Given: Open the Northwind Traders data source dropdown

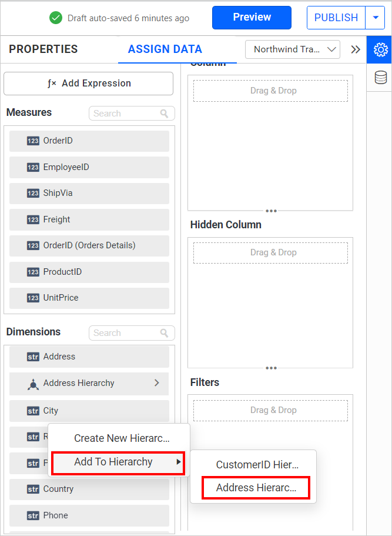Looking at the screenshot, I should [292, 49].
